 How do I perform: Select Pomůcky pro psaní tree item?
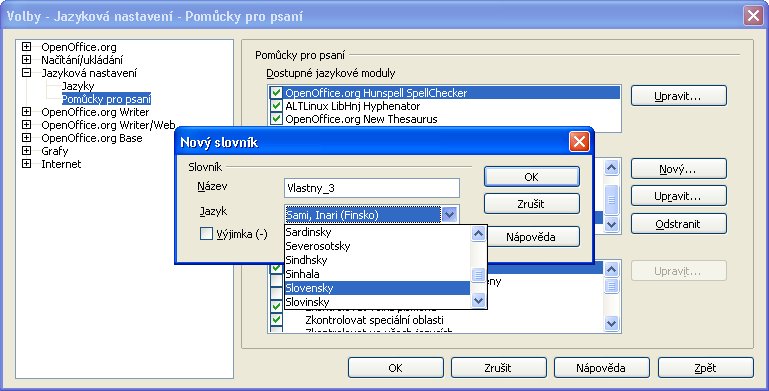[106, 99]
